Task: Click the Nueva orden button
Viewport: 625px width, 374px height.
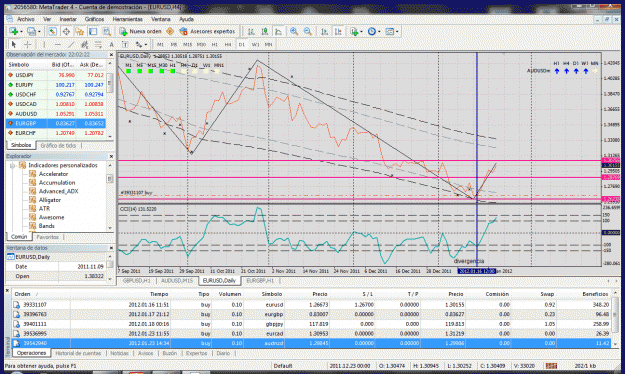Action: tap(141, 31)
